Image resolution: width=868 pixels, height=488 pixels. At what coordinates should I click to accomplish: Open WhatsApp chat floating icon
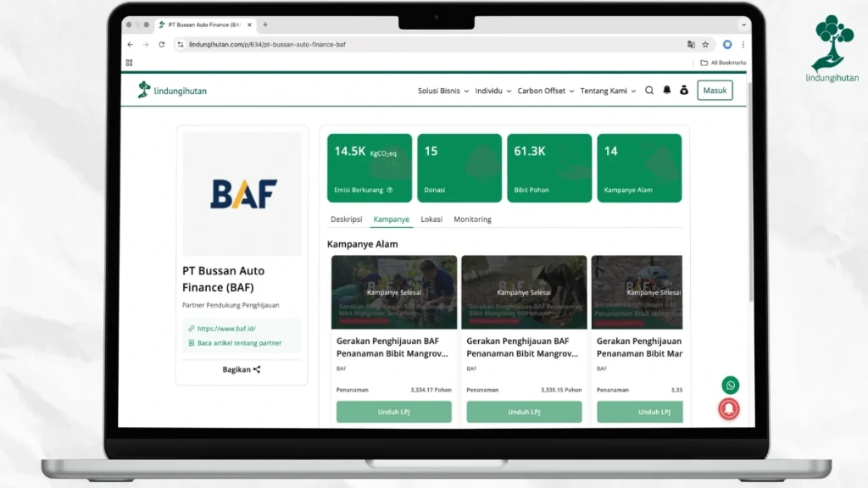pyautogui.click(x=730, y=385)
